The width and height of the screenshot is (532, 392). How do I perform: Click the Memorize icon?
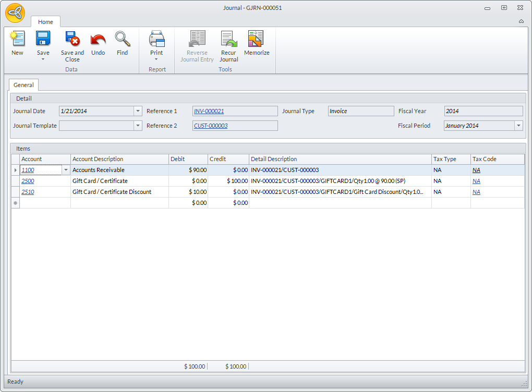(256, 39)
